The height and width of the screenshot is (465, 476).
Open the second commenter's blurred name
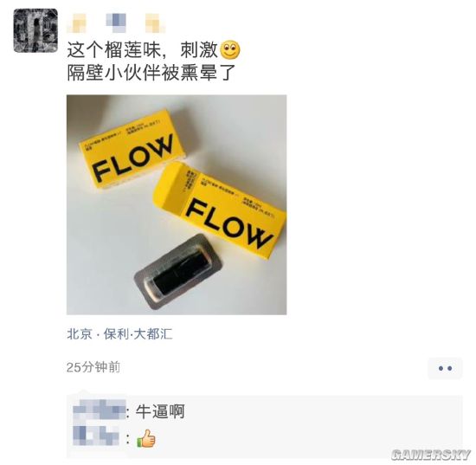95,436
